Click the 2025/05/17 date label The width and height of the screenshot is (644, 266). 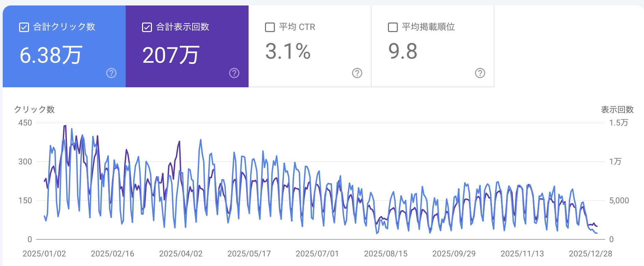[x=249, y=254]
